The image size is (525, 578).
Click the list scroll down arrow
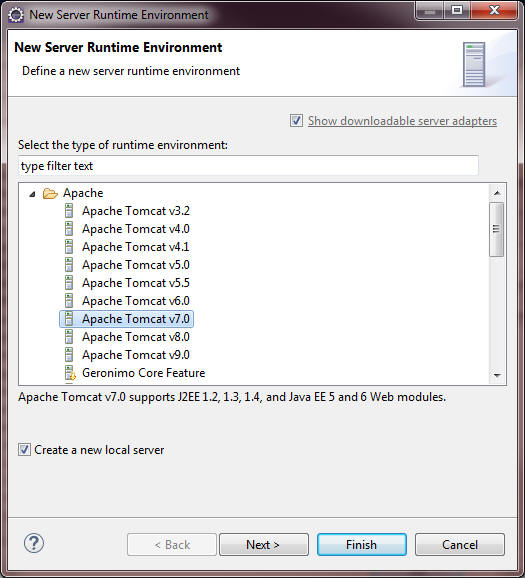point(497,375)
